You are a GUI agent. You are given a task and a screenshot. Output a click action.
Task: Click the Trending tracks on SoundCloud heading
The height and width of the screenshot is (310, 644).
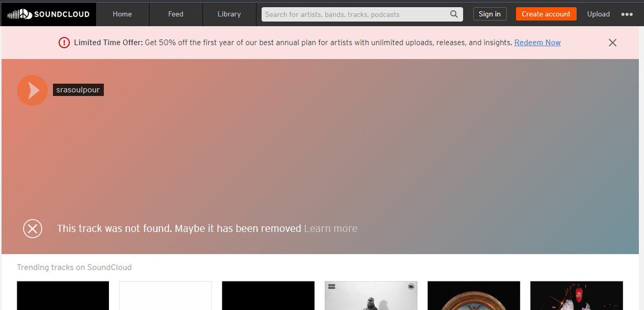click(x=74, y=267)
